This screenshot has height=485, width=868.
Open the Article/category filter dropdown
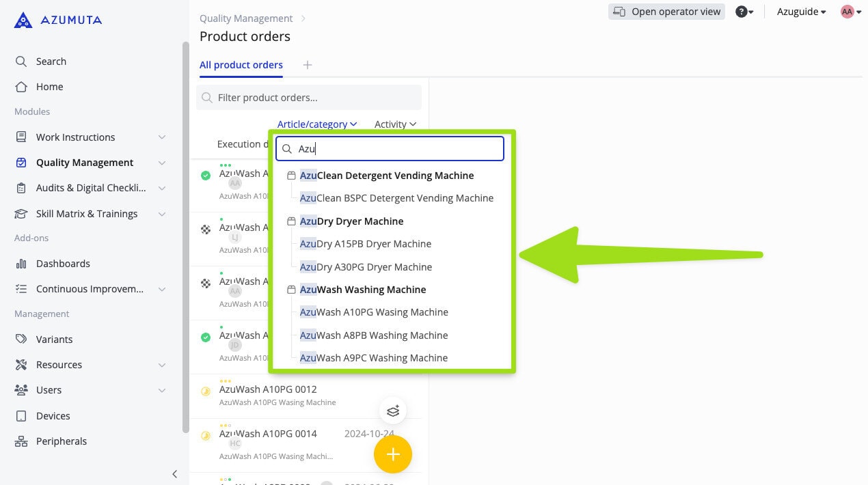tap(317, 124)
